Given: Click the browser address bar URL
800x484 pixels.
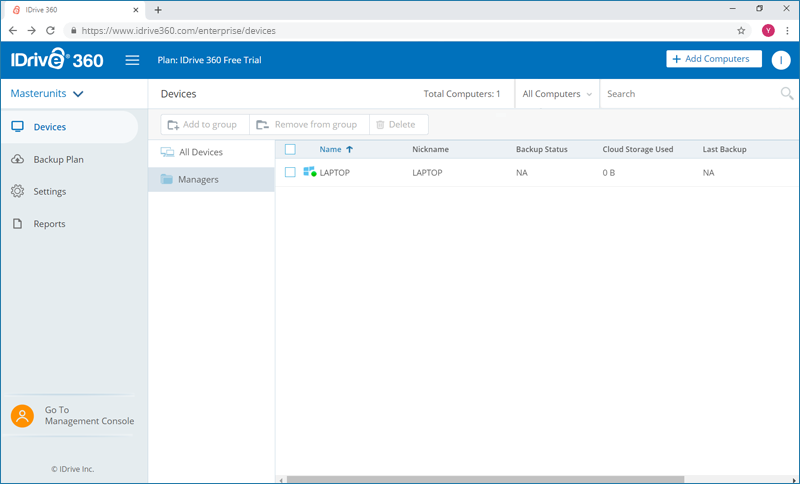Looking at the screenshot, I should pyautogui.click(x=179, y=31).
